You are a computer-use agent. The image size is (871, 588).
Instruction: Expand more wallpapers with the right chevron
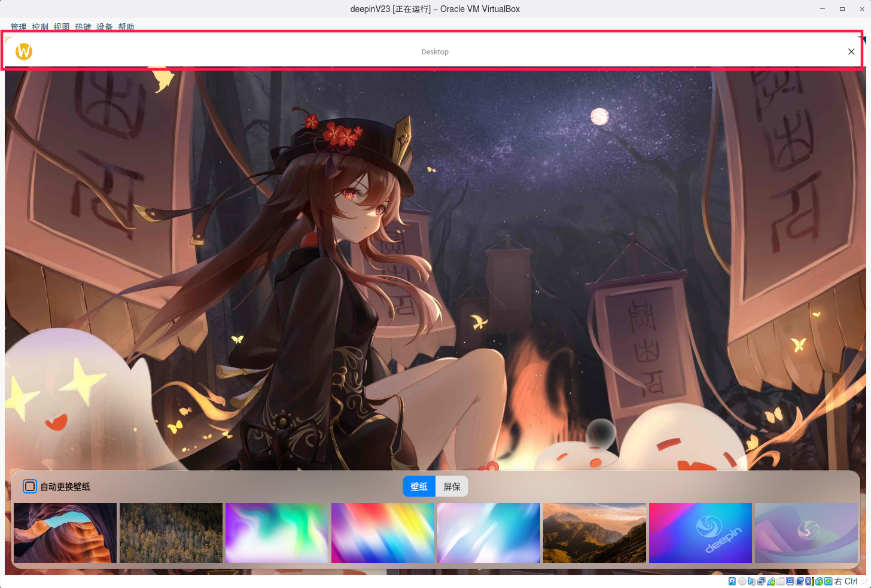808,532
